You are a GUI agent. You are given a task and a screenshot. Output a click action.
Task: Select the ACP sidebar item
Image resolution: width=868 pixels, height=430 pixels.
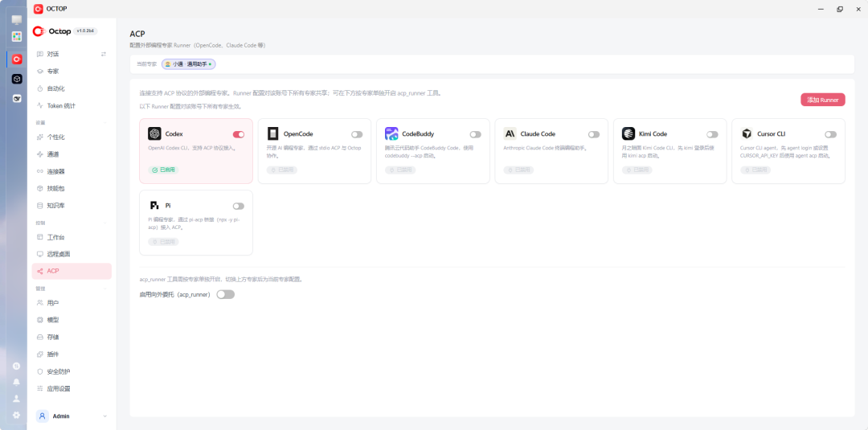point(72,271)
